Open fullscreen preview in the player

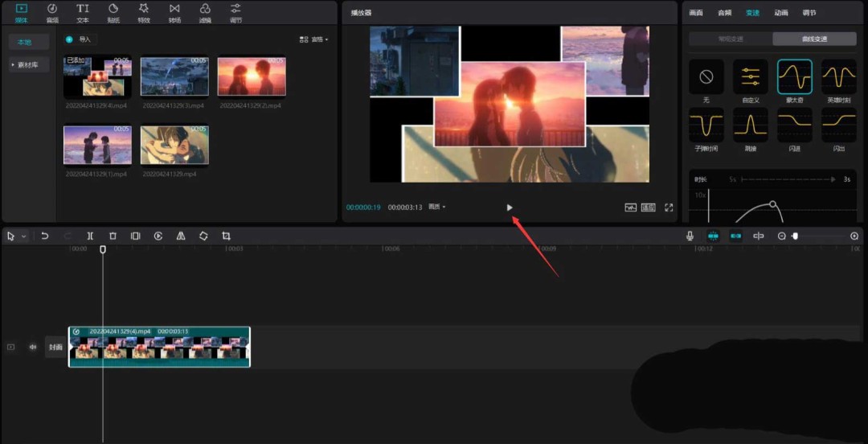coord(669,208)
